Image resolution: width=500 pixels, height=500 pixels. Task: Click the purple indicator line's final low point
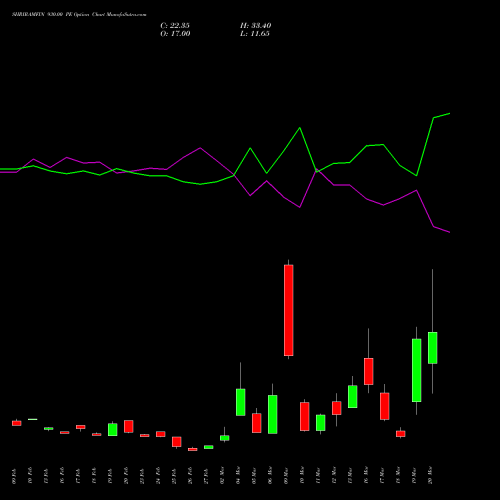pos(450,232)
